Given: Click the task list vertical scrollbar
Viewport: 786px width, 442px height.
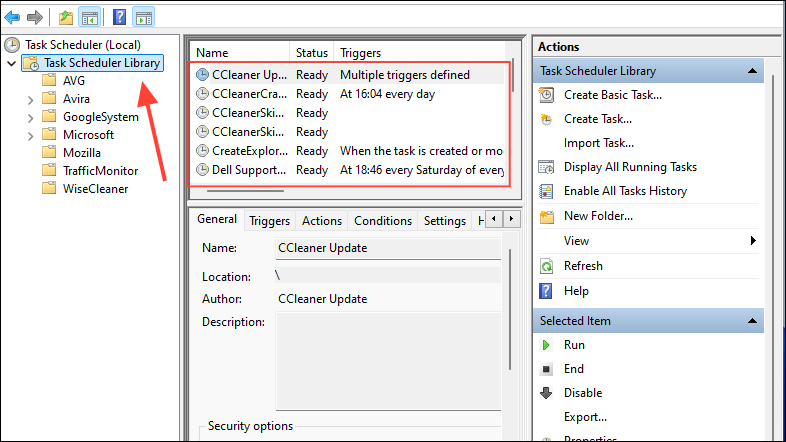Looking at the screenshot, I should pos(513,76).
